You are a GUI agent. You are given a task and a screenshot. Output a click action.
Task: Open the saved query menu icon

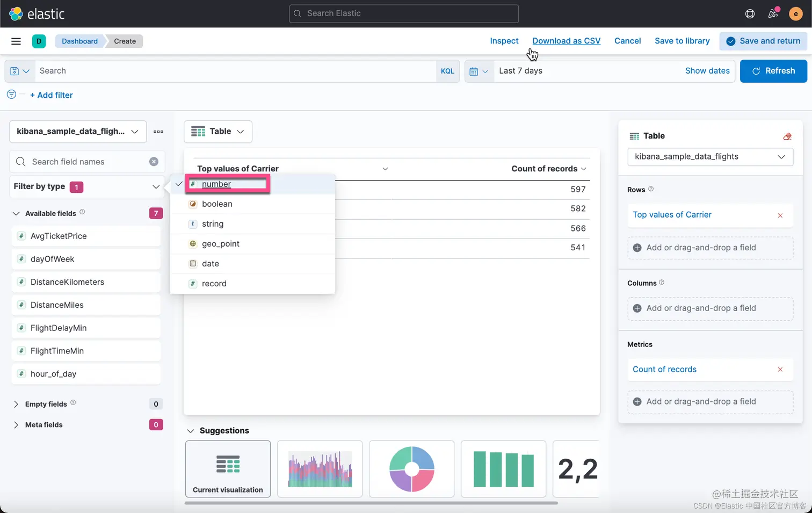[20, 71]
